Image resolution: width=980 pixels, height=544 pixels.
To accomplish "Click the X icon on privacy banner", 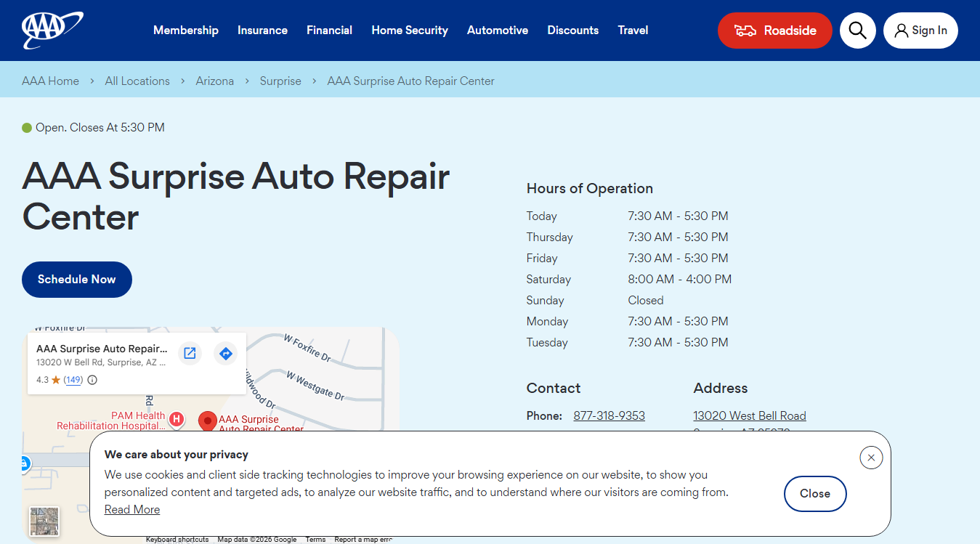I will 871,458.
